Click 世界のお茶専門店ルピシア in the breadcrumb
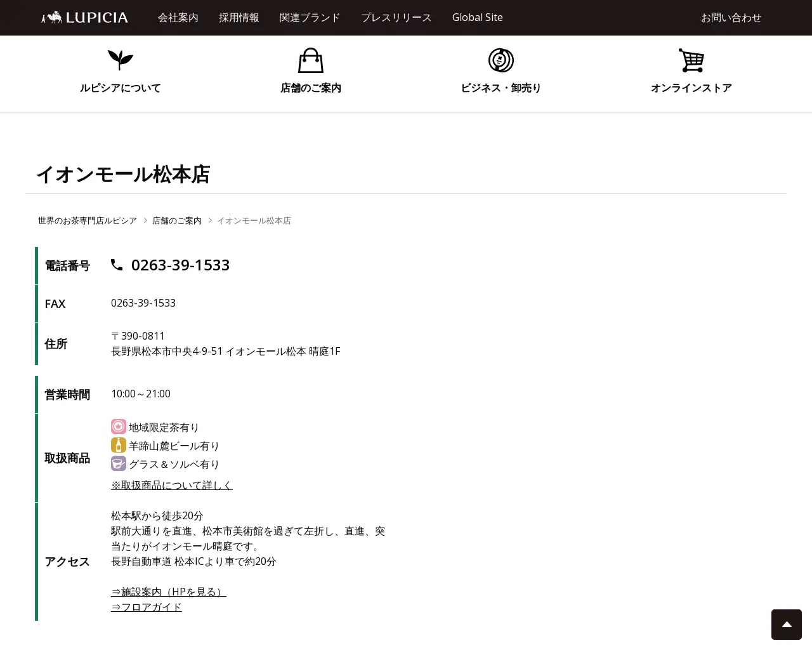This screenshot has width=812, height=650. coord(87,220)
